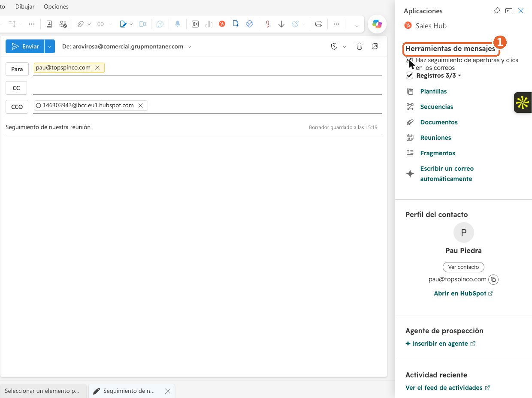Screen dimensions: 532x398
Task: Click the Pau Piedra contact avatar
Action: [463, 232]
